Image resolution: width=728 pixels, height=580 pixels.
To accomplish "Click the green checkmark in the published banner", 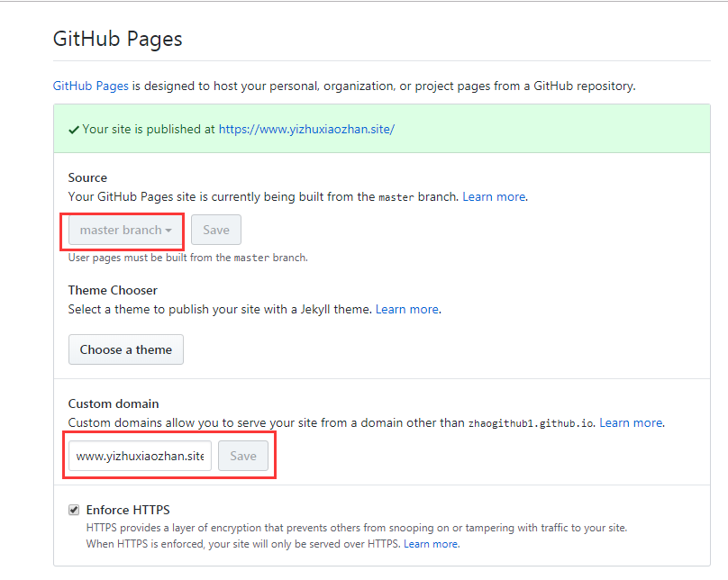I will click(75, 128).
